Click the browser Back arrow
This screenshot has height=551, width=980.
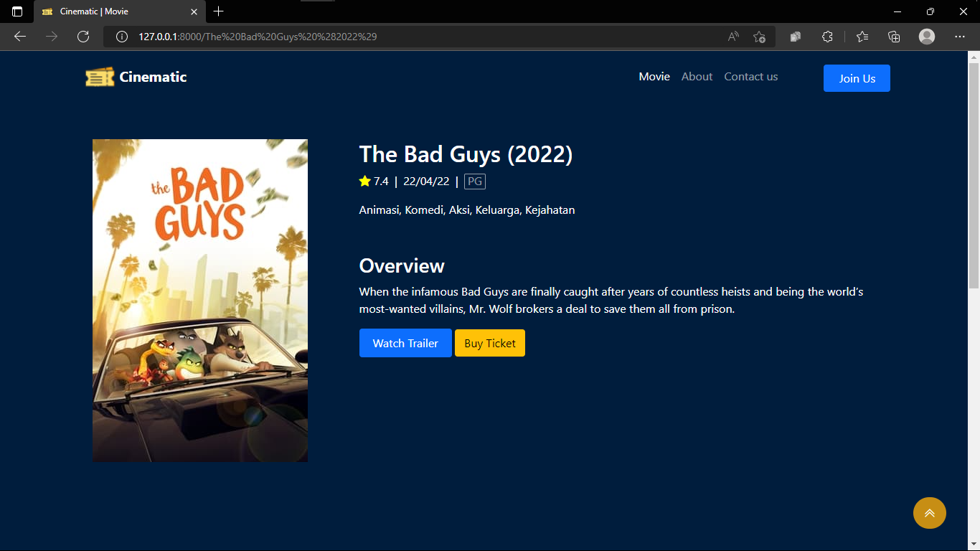[x=20, y=37]
